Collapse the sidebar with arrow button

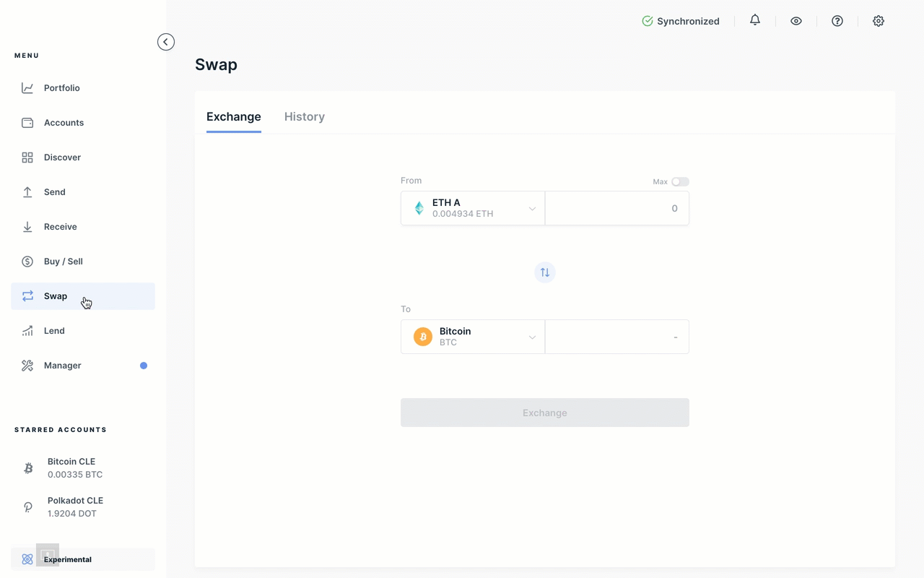(x=166, y=42)
